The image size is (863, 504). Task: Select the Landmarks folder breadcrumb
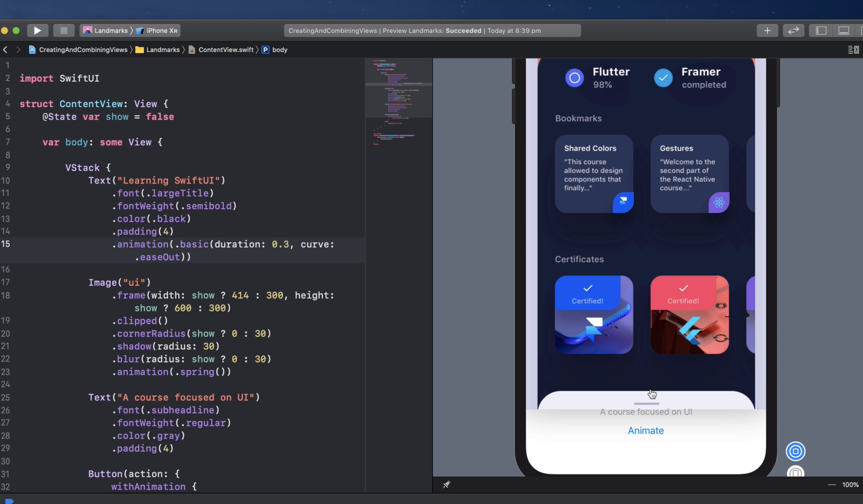pyautogui.click(x=162, y=50)
